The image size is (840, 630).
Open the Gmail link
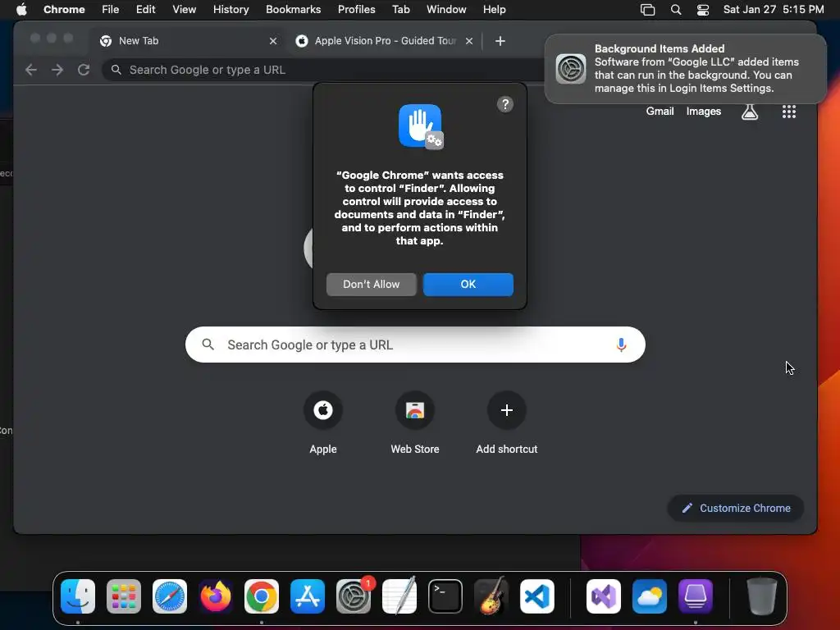tap(660, 112)
